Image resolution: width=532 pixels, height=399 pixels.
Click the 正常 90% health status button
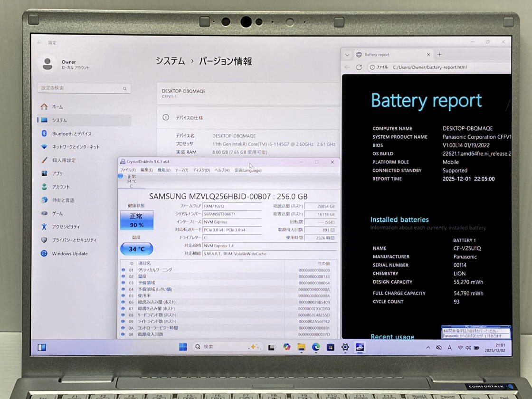pyautogui.click(x=136, y=220)
